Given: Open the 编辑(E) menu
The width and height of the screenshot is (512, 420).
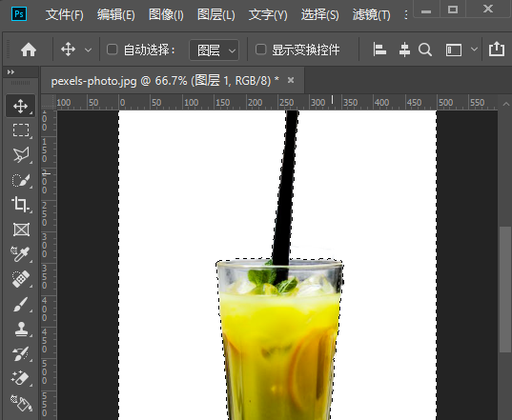Looking at the screenshot, I should tap(115, 14).
